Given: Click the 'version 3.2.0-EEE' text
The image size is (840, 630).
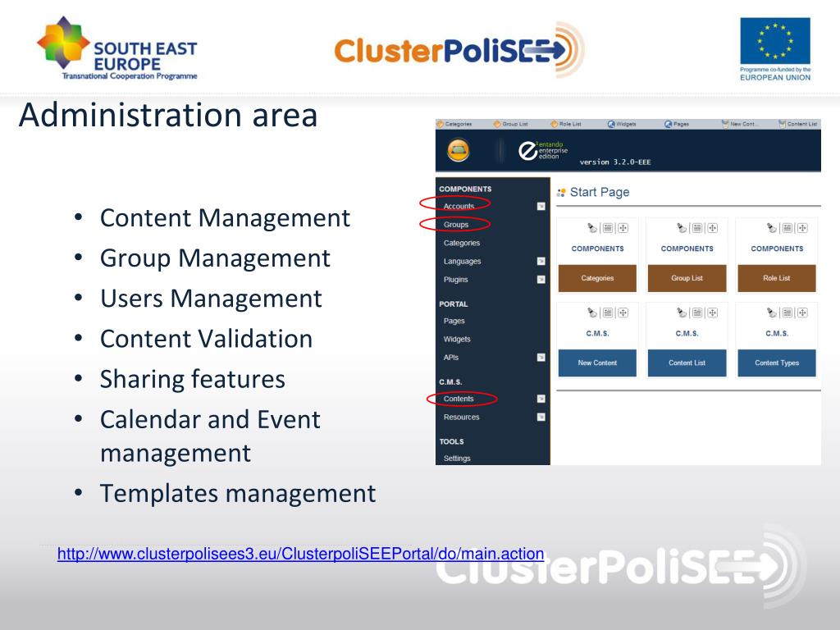Looking at the screenshot, I should click(615, 162).
